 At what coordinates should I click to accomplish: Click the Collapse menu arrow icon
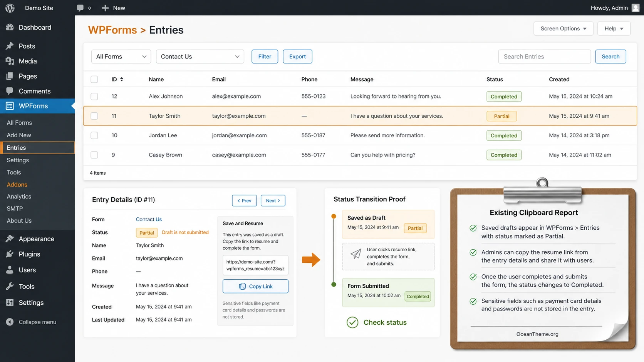tap(10, 322)
